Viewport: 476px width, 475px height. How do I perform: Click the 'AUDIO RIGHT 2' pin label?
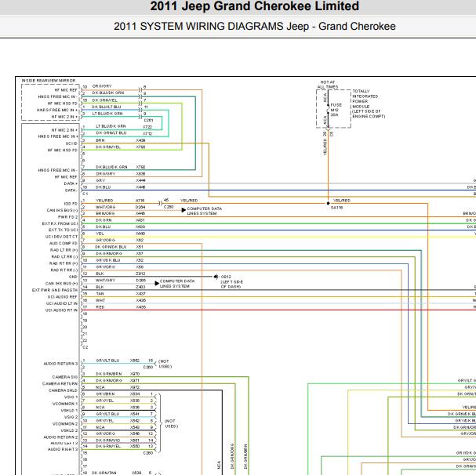pyautogui.click(x=63, y=449)
